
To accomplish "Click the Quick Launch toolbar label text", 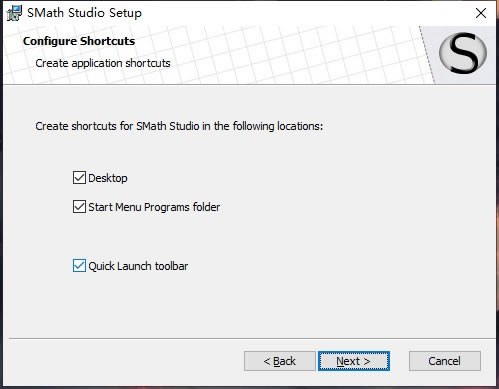I will 138,266.
